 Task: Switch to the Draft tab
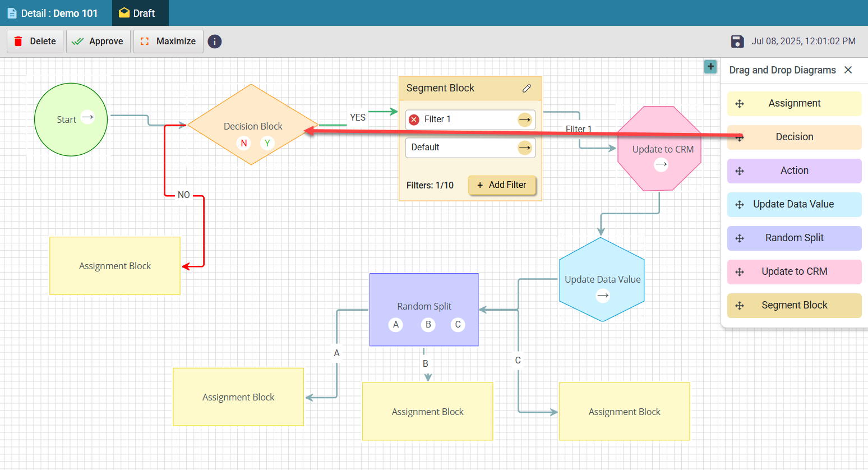[x=140, y=13]
